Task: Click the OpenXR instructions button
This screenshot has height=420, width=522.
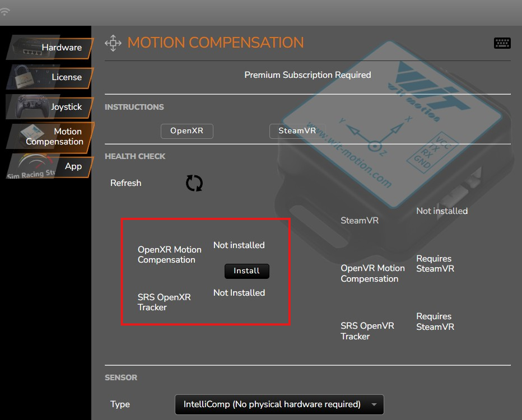Action: point(187,131)
